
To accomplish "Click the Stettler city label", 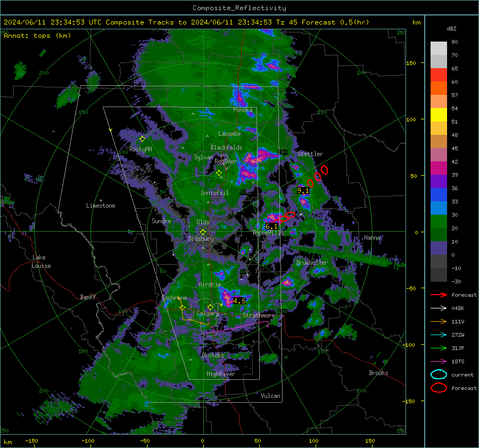I will click(310, 154).
